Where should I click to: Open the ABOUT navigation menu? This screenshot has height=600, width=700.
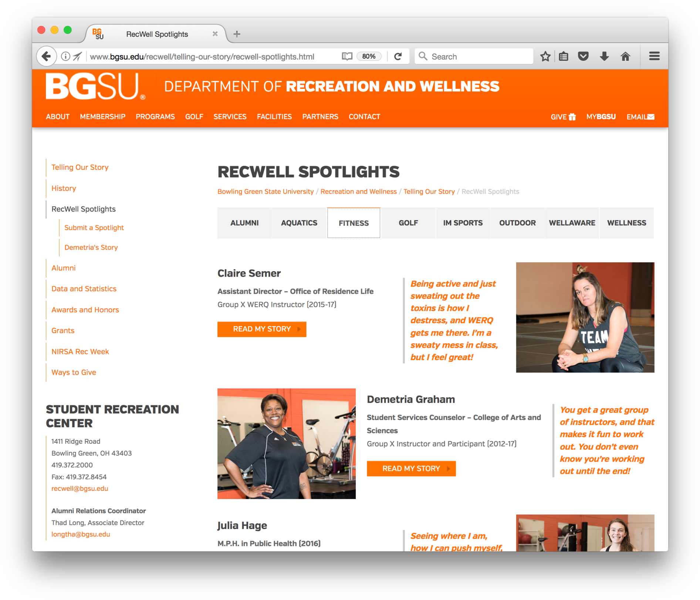coord(58,117)
